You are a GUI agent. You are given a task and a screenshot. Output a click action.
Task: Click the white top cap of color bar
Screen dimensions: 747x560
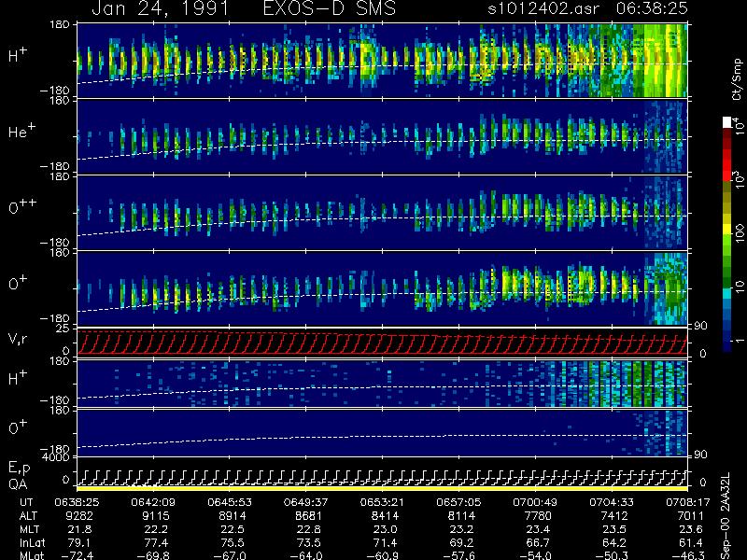click(x=727, y=122)
